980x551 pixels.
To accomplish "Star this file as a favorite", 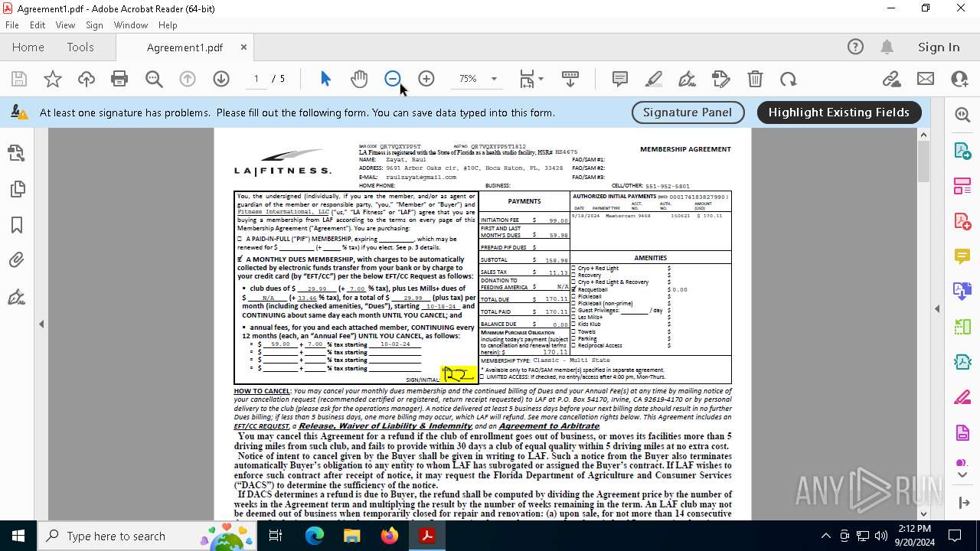I will (x=53, y=79).
